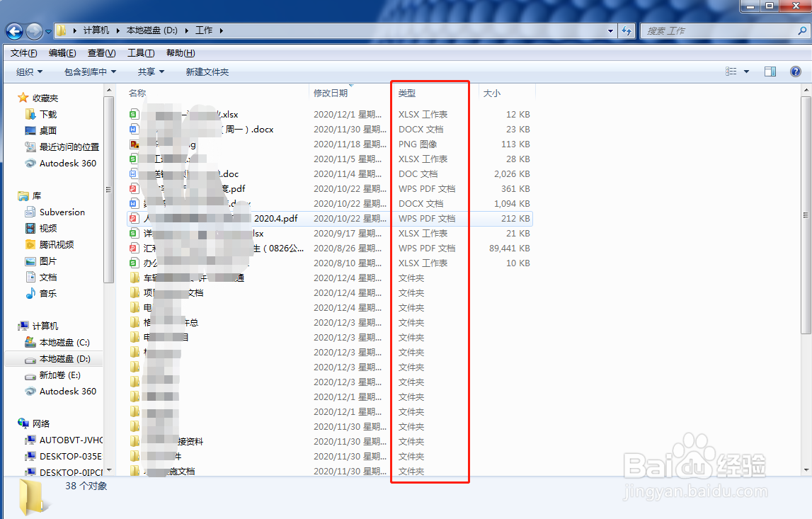Open the 文件(F) menu
The height and width of the screenshot is (519, 812).
coord(24,53)
